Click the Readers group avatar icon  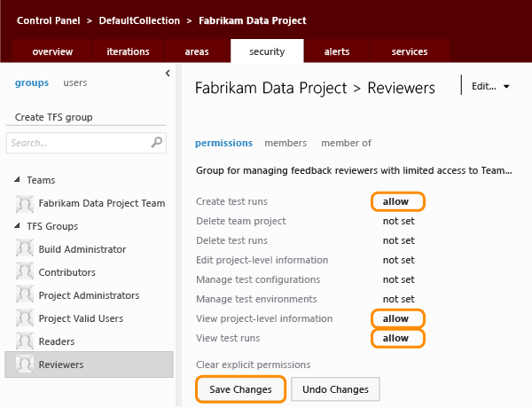pos(25,341)
